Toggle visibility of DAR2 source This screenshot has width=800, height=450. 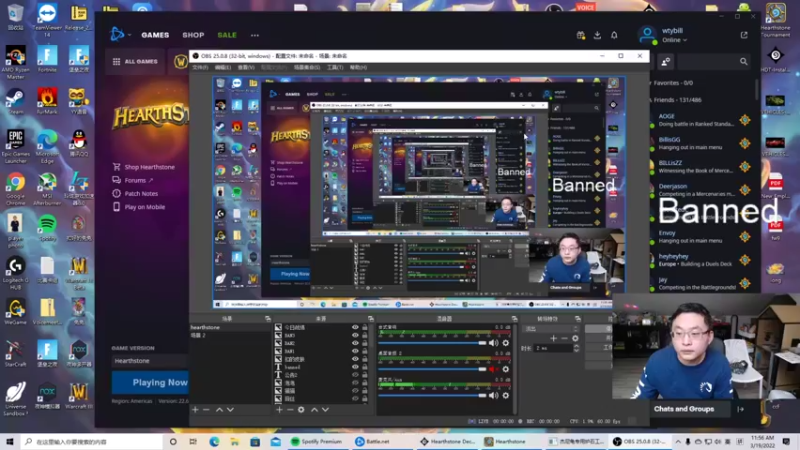(x=355, y=343)
